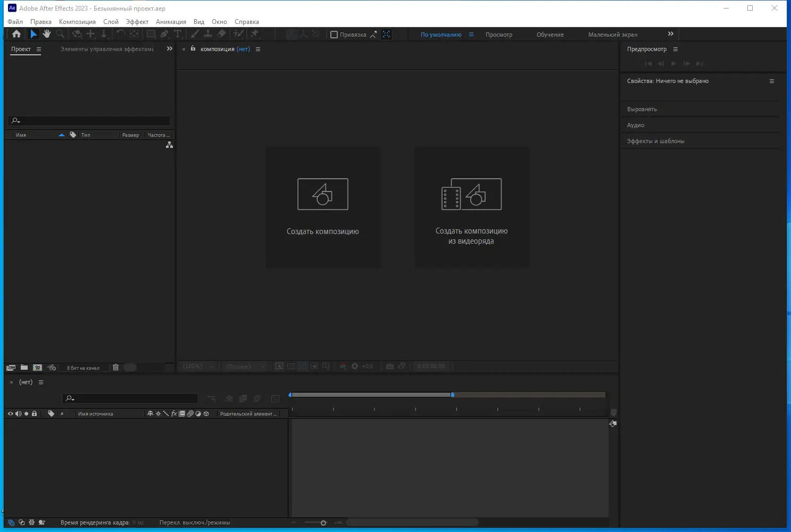
Task: Open the Предпросмотр panel menu
Action: [x=675, y=48]
